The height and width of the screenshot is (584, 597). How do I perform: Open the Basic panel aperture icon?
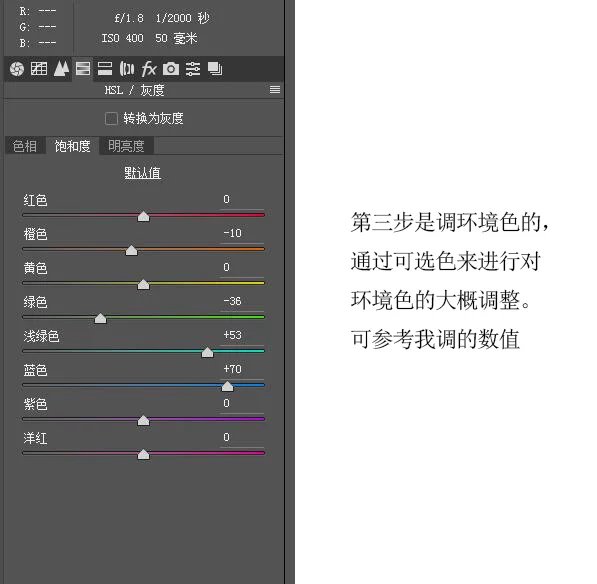click(x=17, y=69)
